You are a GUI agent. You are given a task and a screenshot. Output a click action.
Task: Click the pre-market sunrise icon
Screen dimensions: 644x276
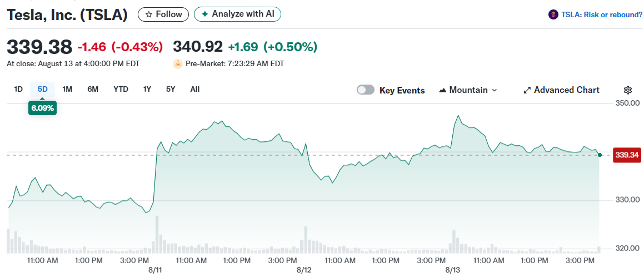pyautogui.click(x=178, y=64)
